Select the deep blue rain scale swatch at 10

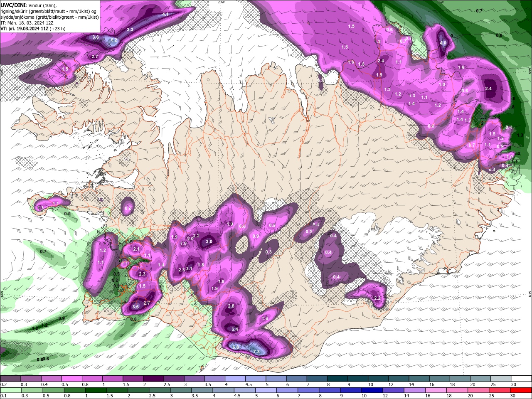click(x=372, y=390)
